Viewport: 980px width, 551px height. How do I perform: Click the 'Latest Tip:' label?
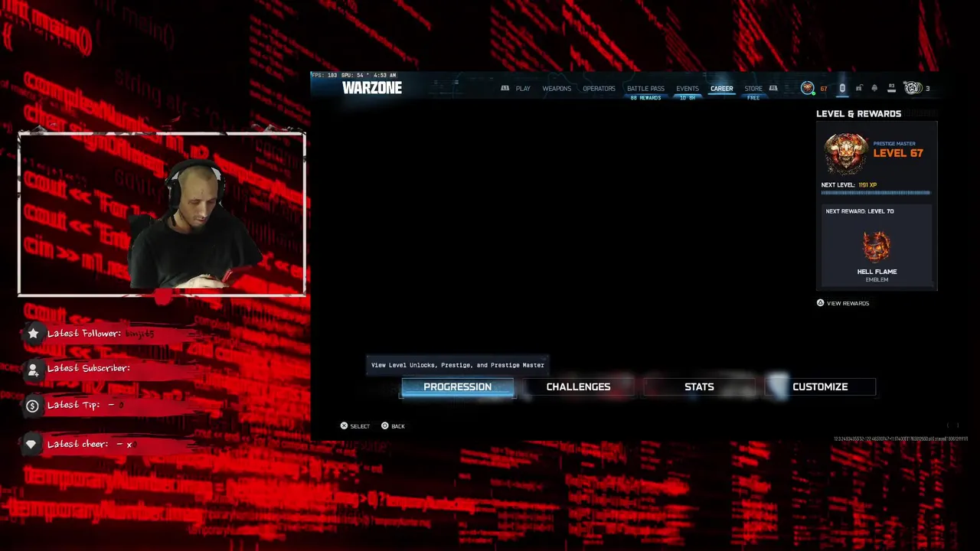coord(73,405)
